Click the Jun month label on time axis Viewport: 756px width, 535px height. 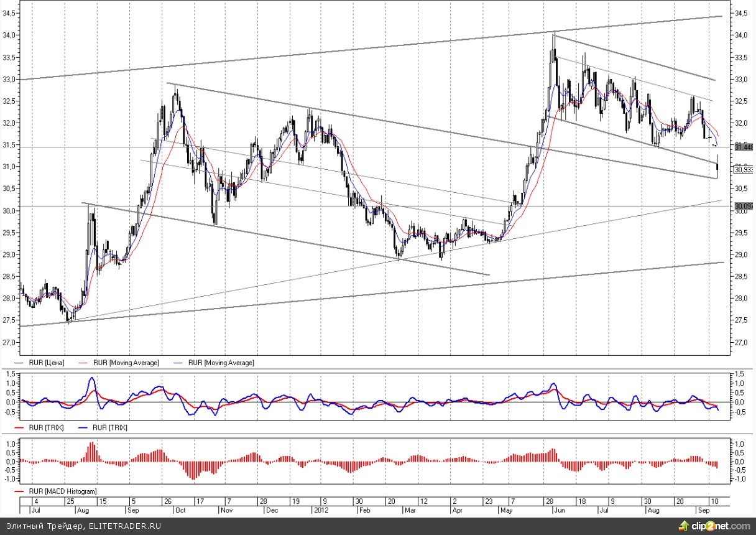pyautogui.click(x=560, y=509)
